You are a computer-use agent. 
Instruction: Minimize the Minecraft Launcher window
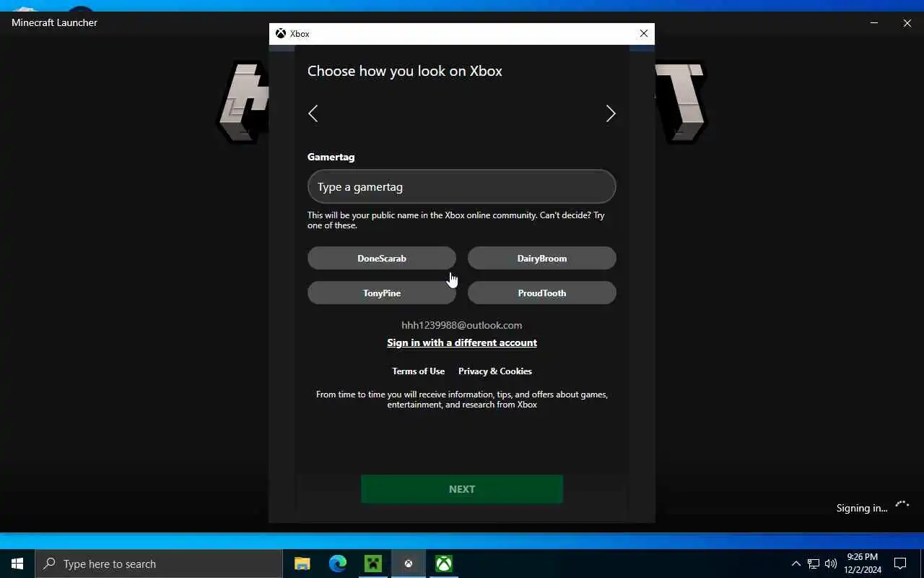[874, 22]
